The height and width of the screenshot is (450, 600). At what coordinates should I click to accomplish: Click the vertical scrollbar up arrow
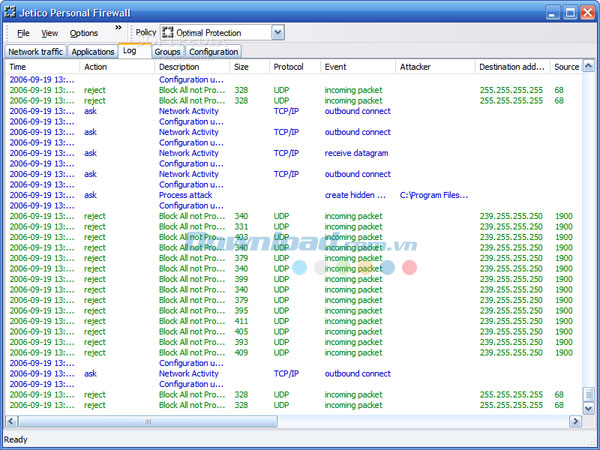587,67
